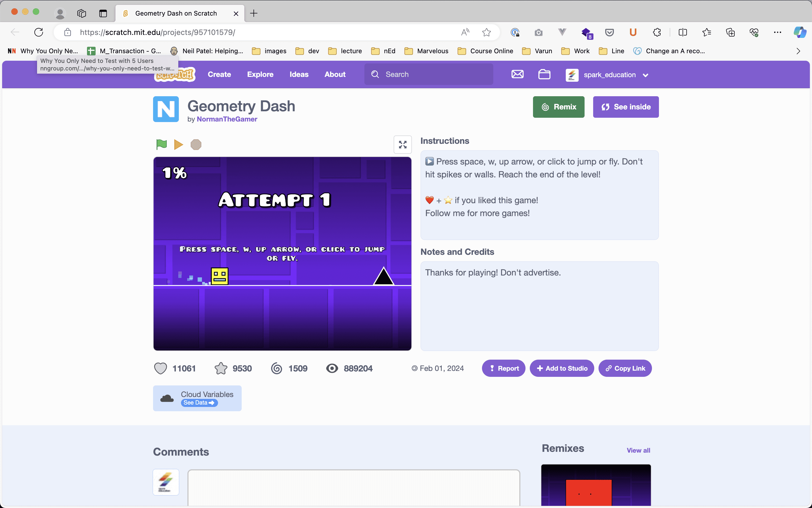Expand the bookmarks overflow chevron
812x508 pixels.
[798, 51]
